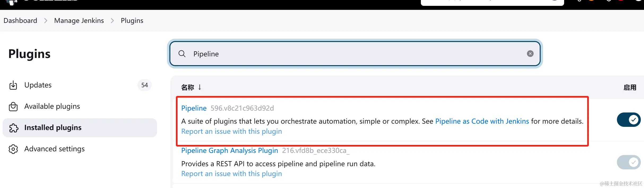The height and width of the screenshot is (188, 644).
Task: Open the Pipeline as Code with Jenkins link
Action: (482, 121)
